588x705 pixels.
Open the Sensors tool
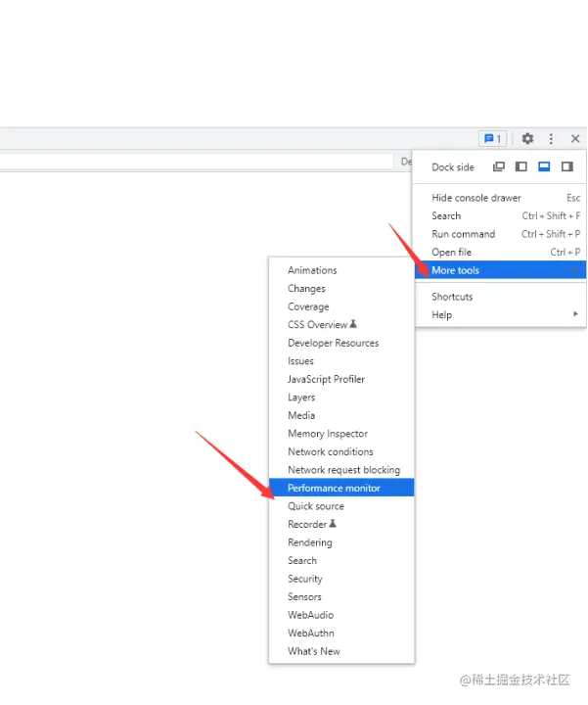[341, 596]
